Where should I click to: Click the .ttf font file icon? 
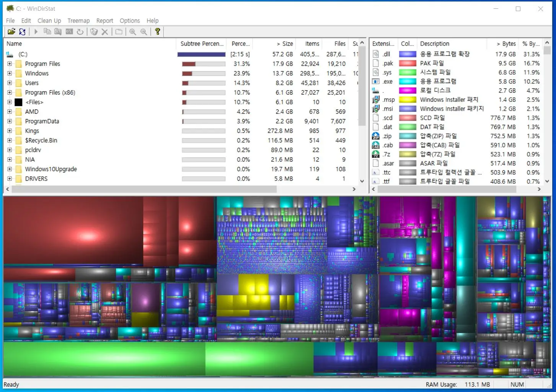point(376,181)
